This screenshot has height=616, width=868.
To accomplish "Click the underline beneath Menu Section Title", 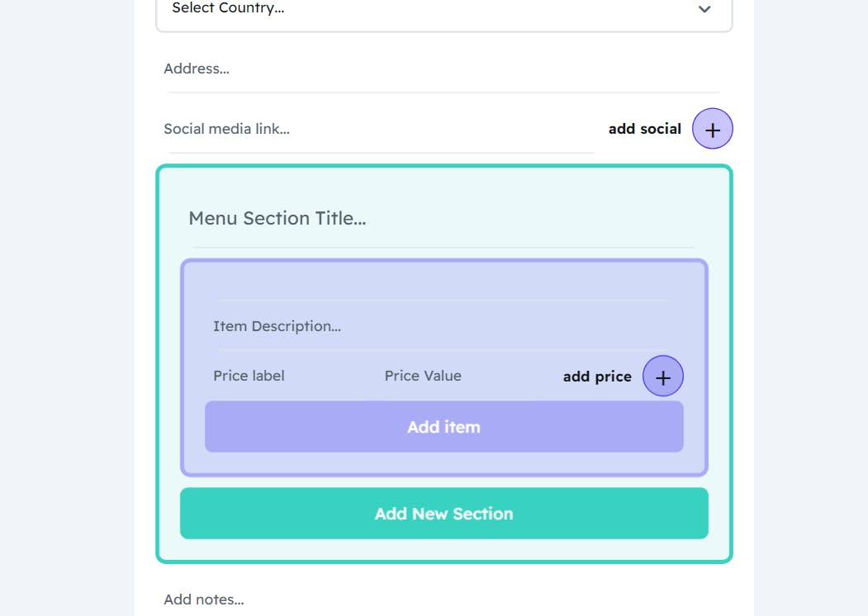I will 443,247.
